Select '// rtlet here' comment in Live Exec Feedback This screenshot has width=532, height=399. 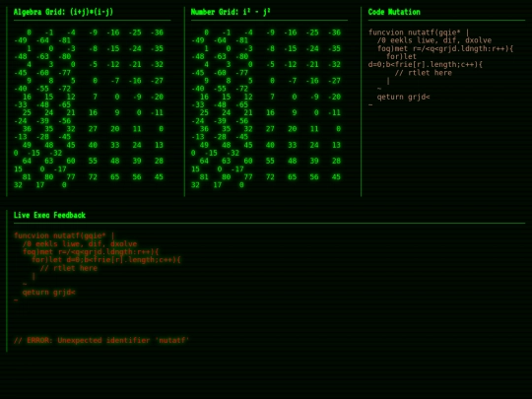point(69,268)
